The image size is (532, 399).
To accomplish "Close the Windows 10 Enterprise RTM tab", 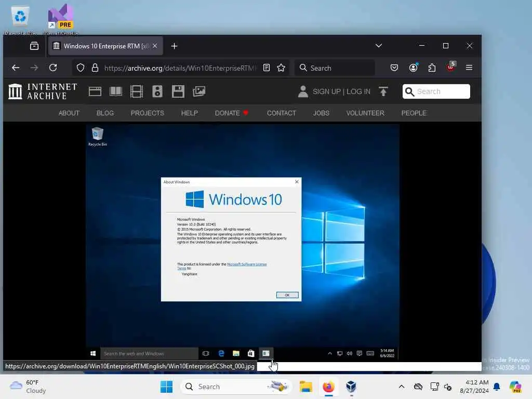I will [155, 46].
